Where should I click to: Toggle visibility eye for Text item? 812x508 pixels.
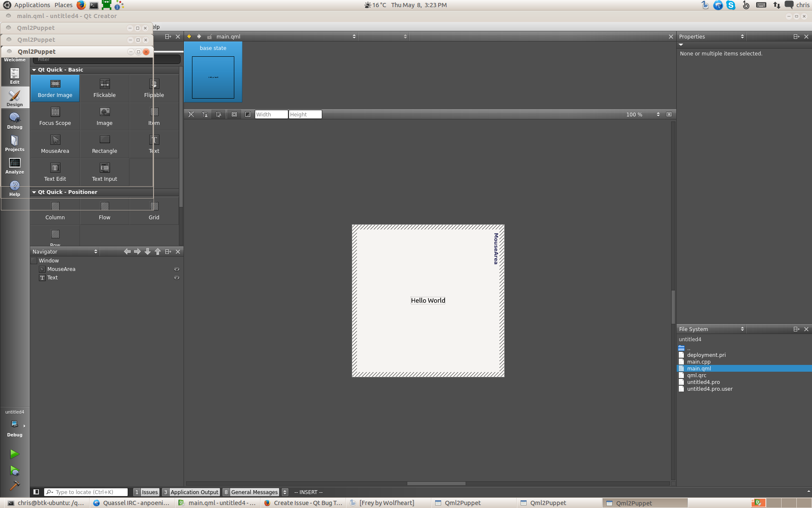[177, 278]
